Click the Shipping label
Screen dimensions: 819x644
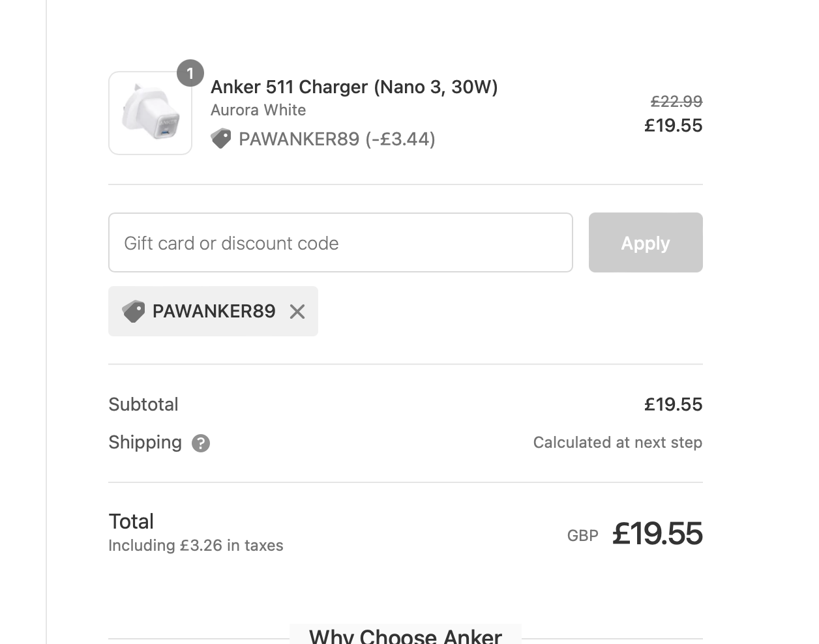[145, 443]
